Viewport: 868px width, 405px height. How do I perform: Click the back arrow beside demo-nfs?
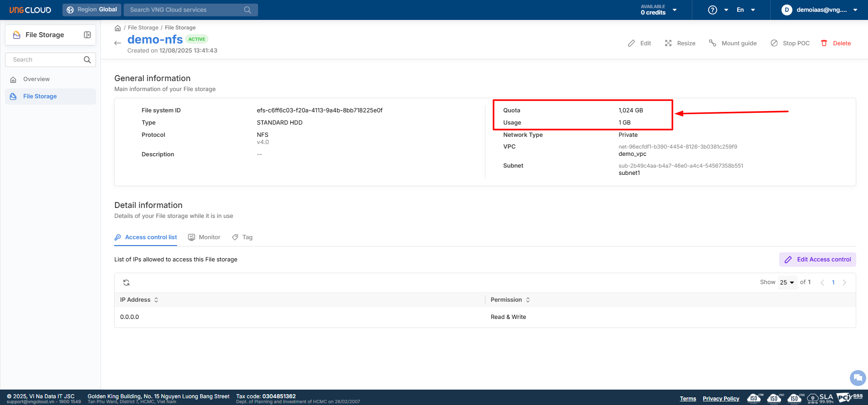pos(118,43)
